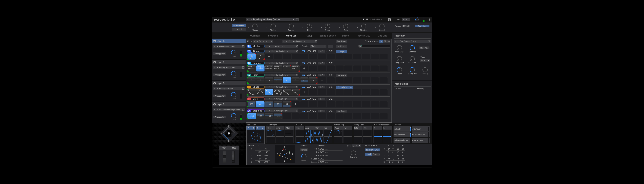Open the three-dot options menu

point(429,20)
